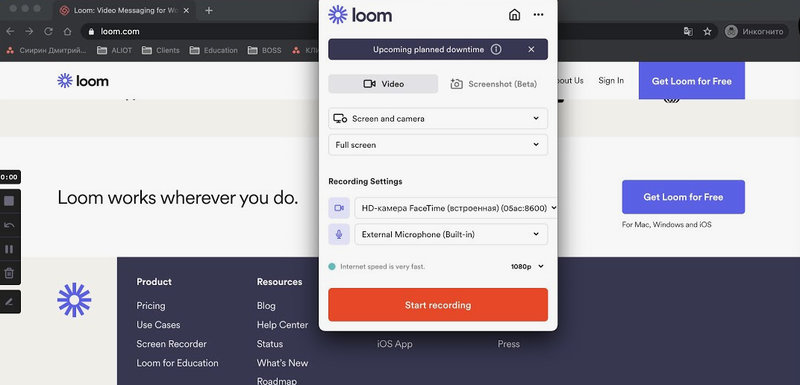This screenshot has height=385, width=800.
Task: Click Get Loom for Free in header
Action: tap(691, 81)
